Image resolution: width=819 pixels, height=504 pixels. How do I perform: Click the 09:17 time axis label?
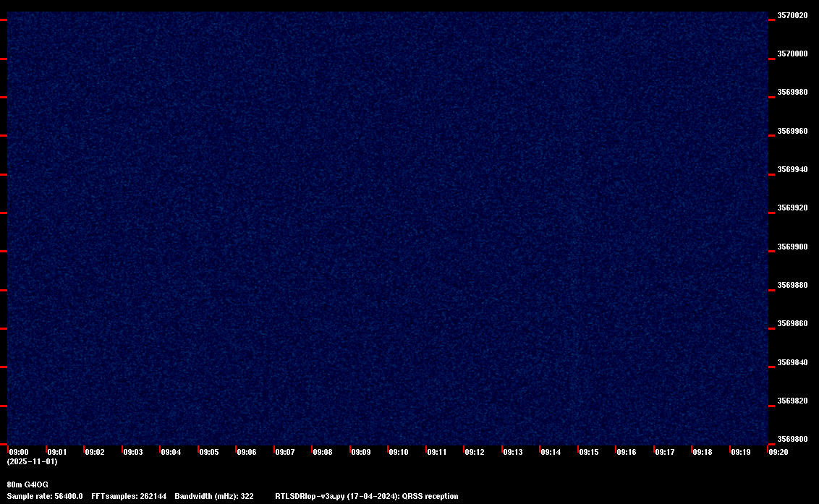tap(664, 452)
